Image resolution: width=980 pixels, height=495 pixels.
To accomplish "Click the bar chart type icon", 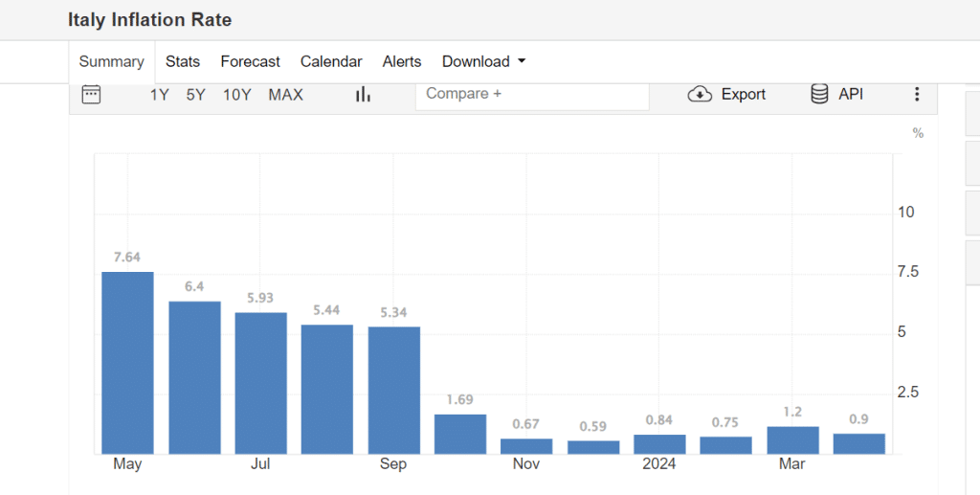I will (363, 94).
